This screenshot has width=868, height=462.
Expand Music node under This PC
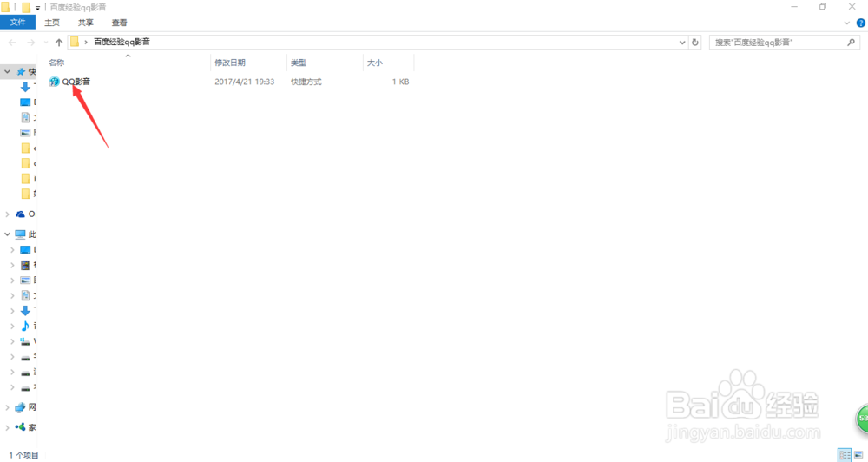click(13, 326)
